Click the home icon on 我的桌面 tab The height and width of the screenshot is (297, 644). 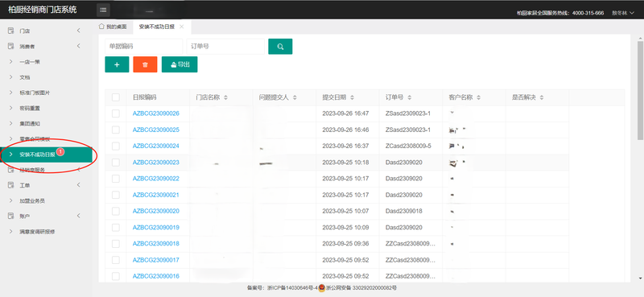(x=101, y=27)
